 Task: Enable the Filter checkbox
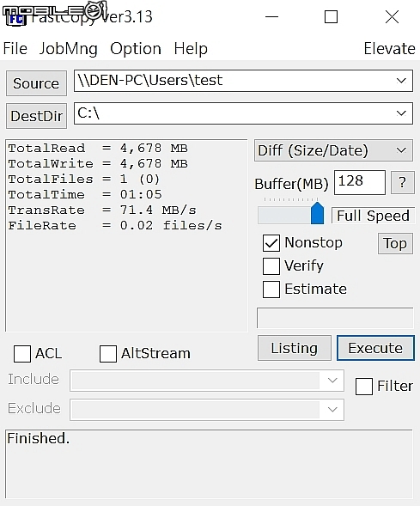tap(364, 387)
